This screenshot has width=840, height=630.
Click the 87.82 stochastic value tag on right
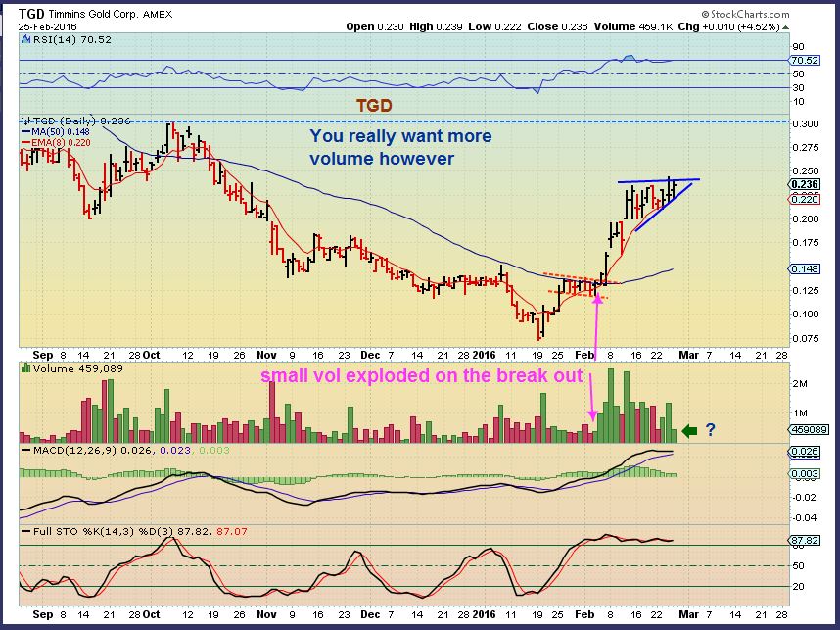(805, 541)
